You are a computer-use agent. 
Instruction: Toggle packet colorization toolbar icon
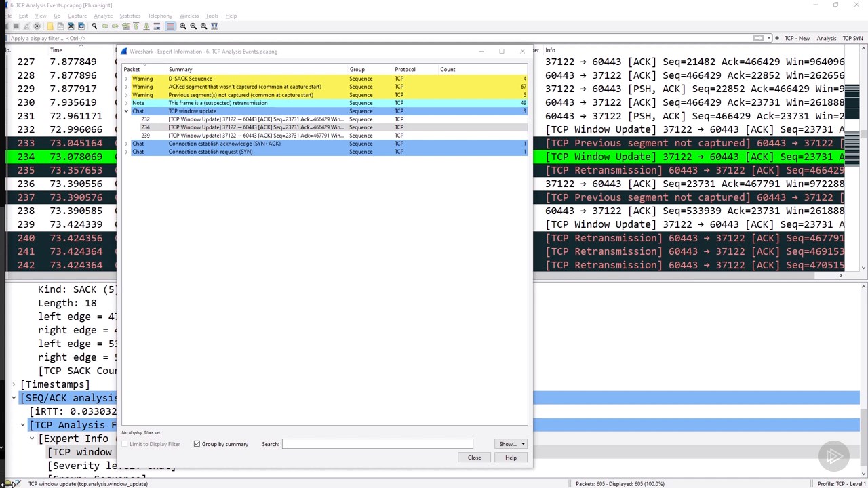[x=170, y=26]
